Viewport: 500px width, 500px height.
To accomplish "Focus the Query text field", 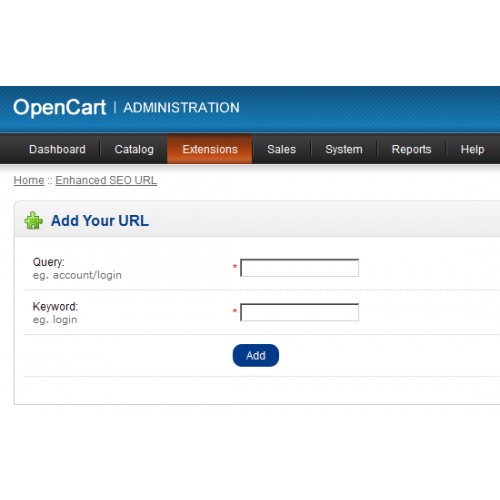I will (299, 268).
